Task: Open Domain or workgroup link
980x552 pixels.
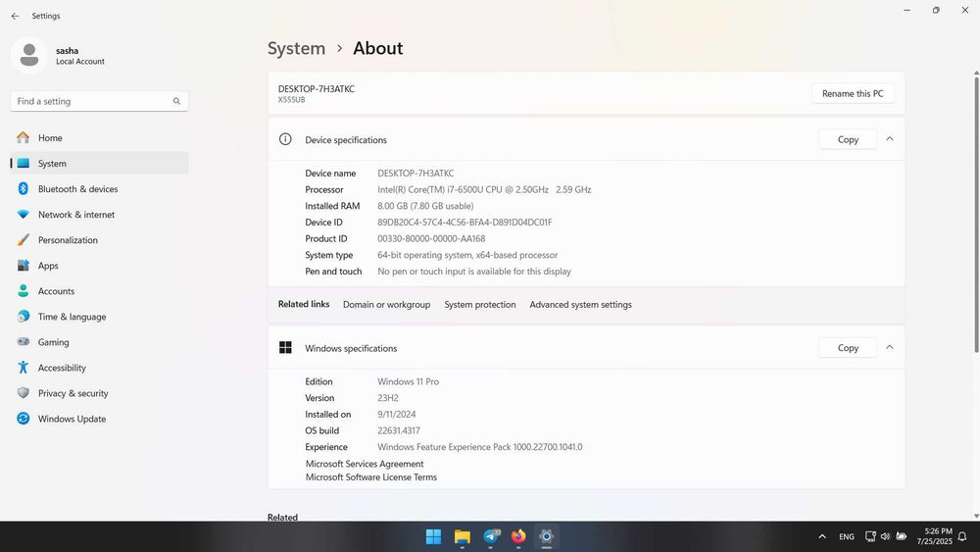Action: [386, 305]
